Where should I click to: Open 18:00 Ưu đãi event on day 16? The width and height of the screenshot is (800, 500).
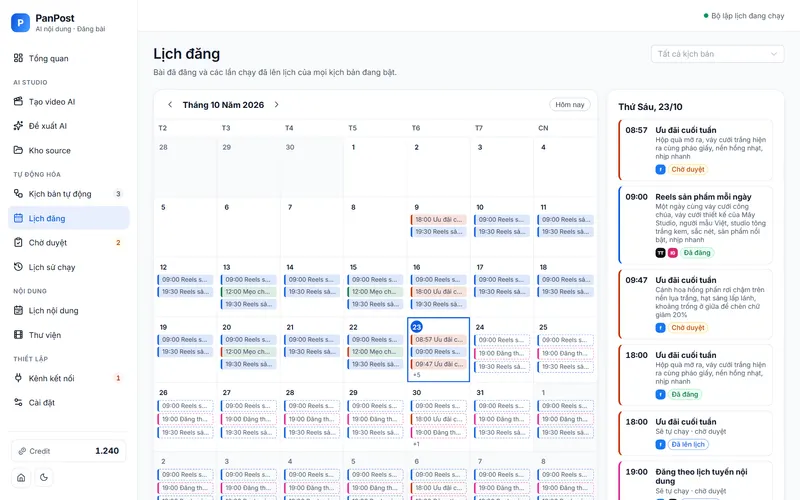438,292
